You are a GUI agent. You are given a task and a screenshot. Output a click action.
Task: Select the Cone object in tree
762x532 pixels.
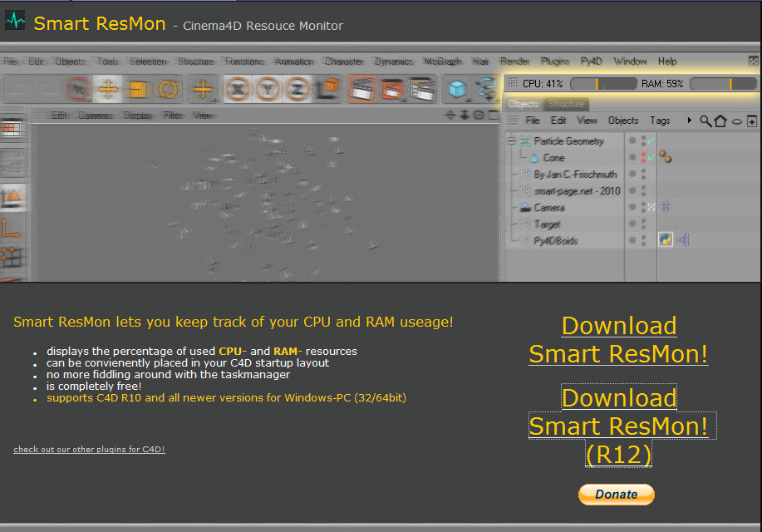[x=553, y=158]
